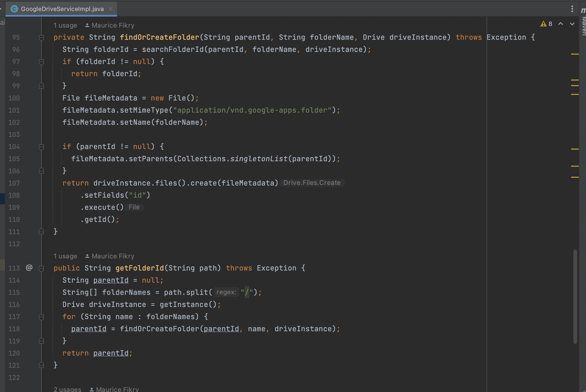Viewport: 586px width, 392px height.
Task: Click getInstance() call on line 116
Action: pos(188,304)
